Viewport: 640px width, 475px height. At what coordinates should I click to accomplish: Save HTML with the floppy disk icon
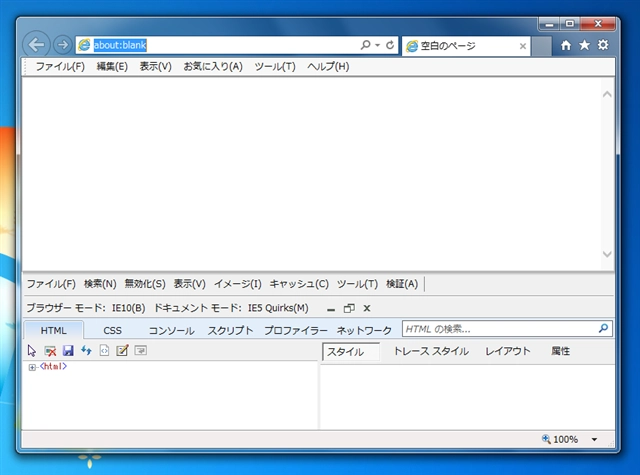pyautogui.click(x=68, y=351)
